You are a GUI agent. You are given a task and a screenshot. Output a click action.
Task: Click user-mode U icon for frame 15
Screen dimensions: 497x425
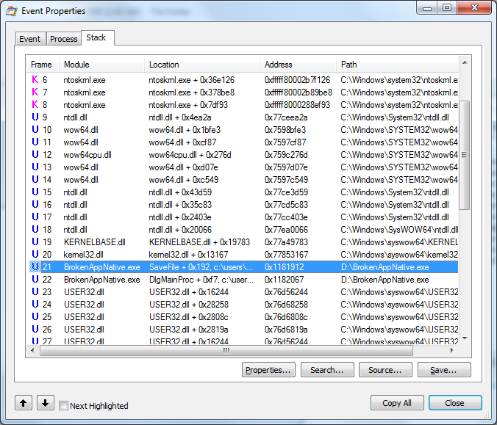(35, 192)
